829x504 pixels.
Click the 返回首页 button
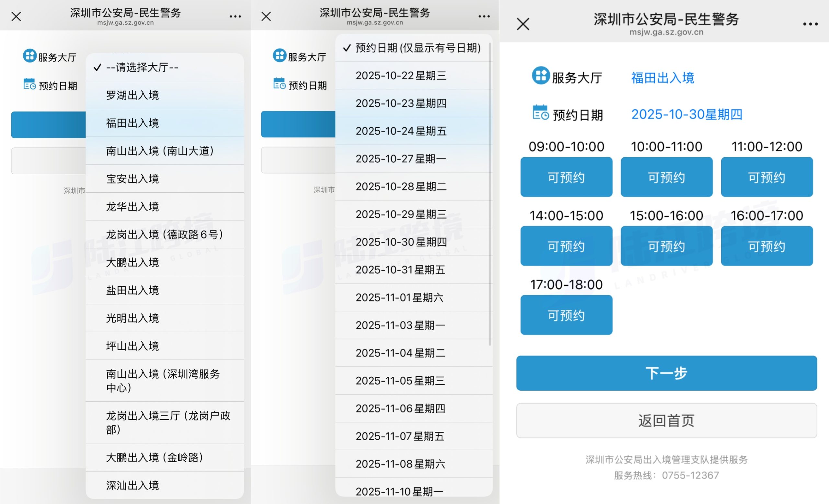pyautogui.click(x=666, y=420)
